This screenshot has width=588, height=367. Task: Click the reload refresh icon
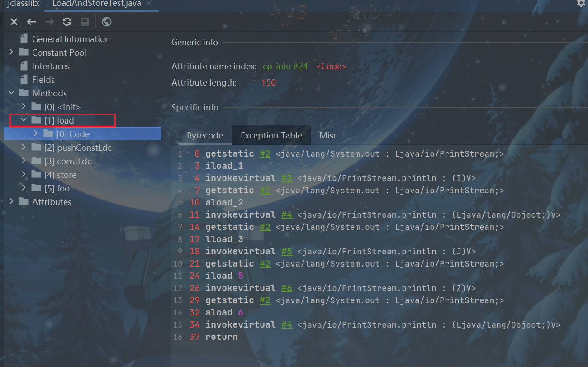[x=67, y=22]
